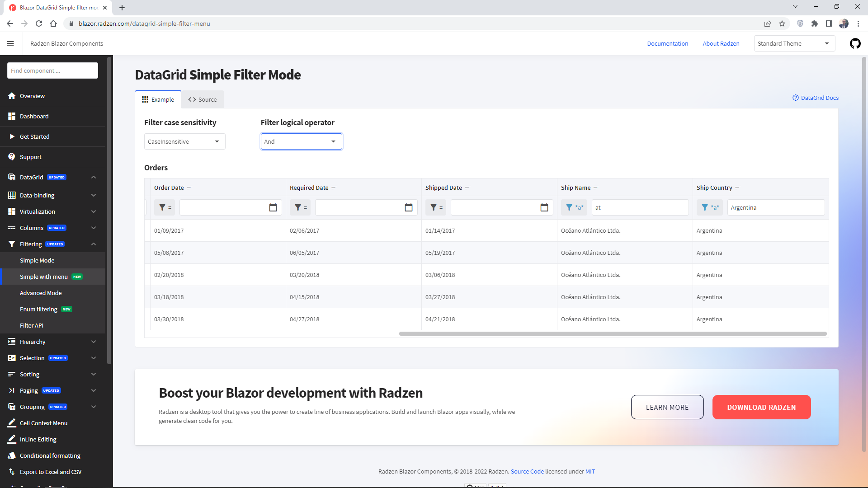
Task: Open the browser extensions puzzle icon
Action: [815, 23]
